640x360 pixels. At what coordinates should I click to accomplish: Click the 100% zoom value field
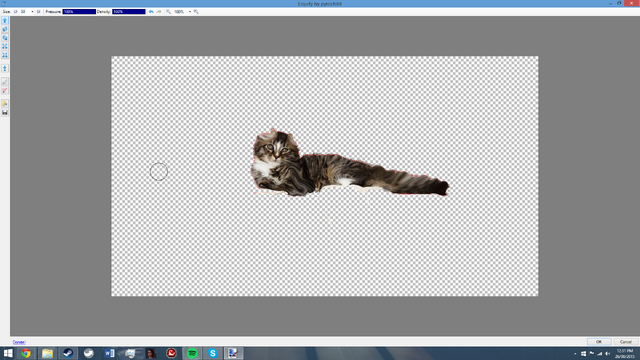[x=180, y=12]
